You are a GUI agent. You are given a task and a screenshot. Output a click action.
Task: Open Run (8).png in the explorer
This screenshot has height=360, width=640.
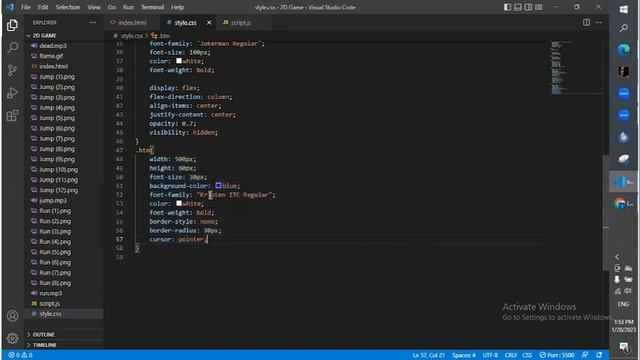55,283
